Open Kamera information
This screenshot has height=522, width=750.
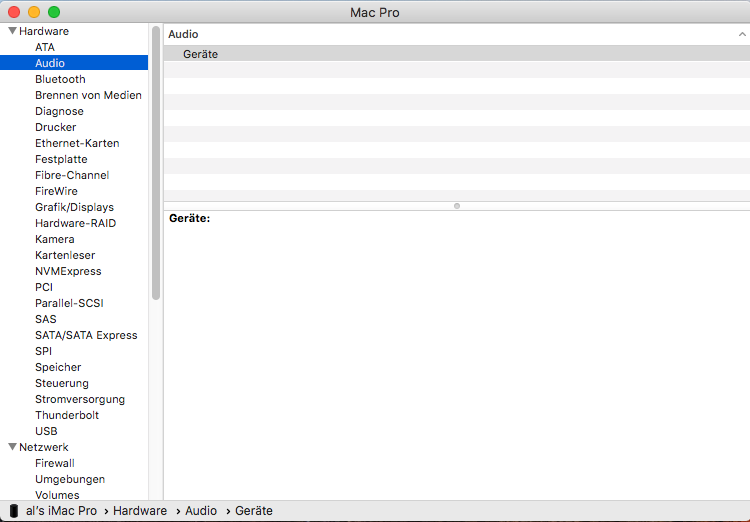55,239
